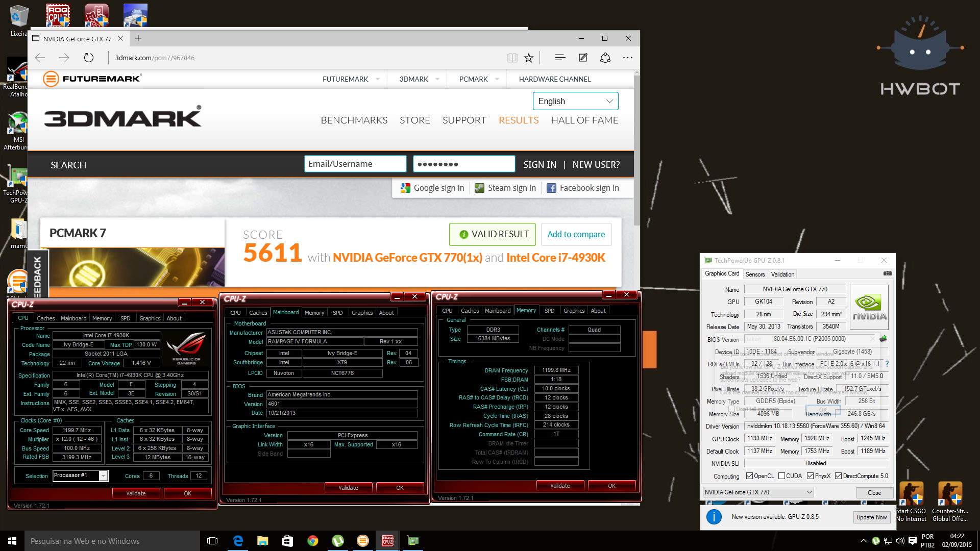Open the red memory tool desktop shortcut
The image size is (980, 551).
(96, 15)
